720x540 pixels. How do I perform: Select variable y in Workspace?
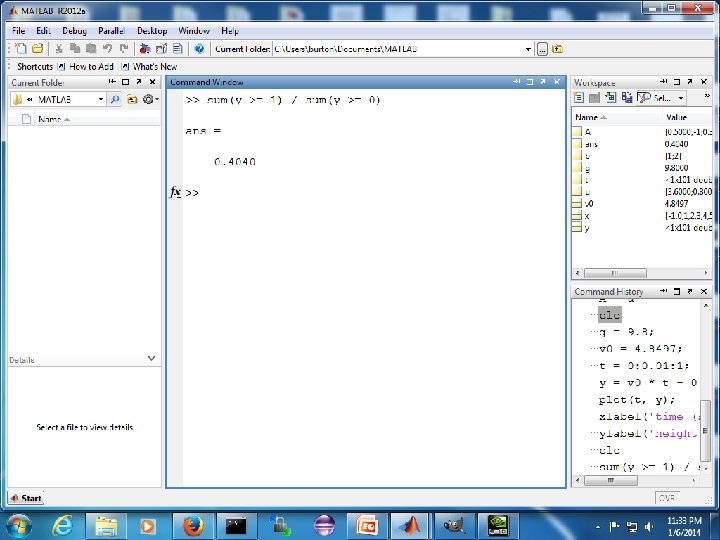coord(587,228)
